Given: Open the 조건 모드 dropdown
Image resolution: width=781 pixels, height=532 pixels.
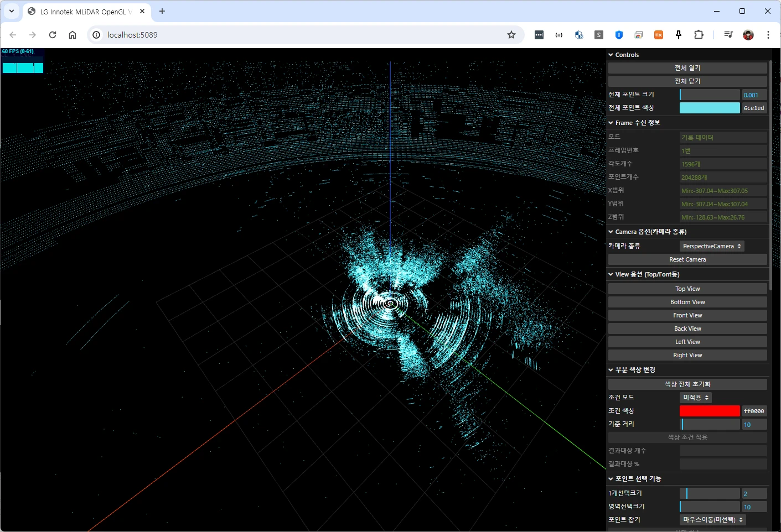Looking at the screenshot, I should coord(696,398).
